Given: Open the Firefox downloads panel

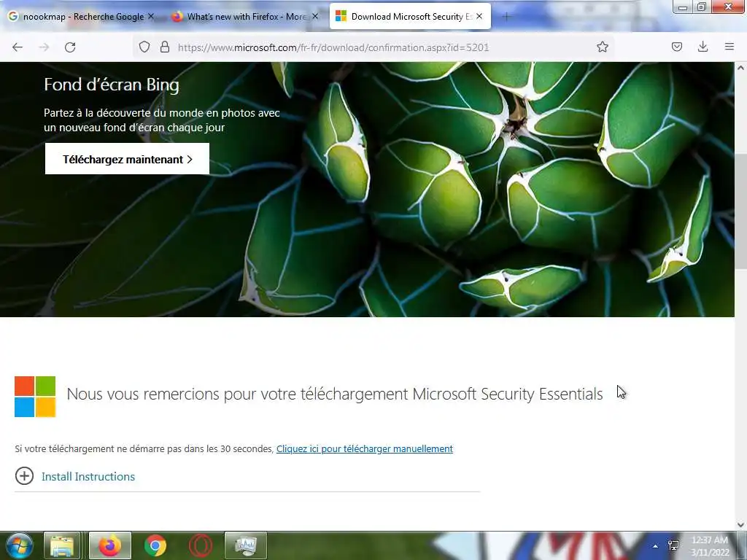Looking at the screenshot, I should point(703,47).
